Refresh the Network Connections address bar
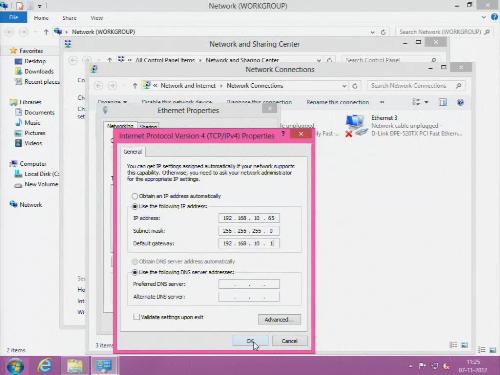This screenshot has height=375, width=500. click(x=355, y=86)
